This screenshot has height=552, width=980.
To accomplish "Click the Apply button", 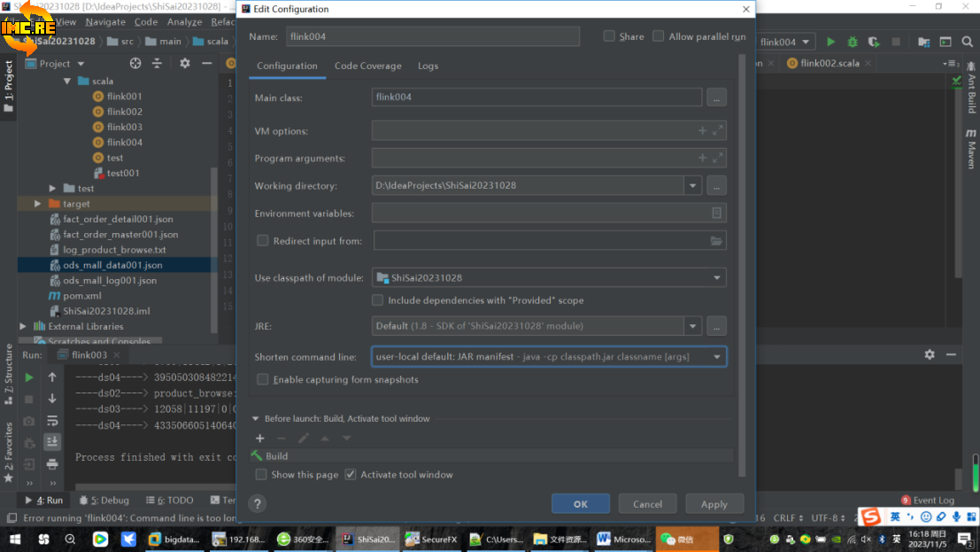I will pyautogui.click(x=714, y=504).
